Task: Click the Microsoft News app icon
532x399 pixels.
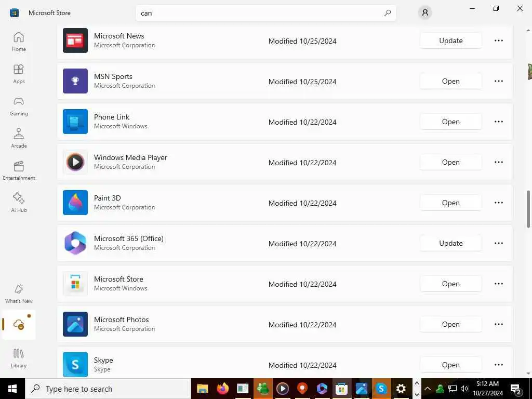Action: pos(75,41)
